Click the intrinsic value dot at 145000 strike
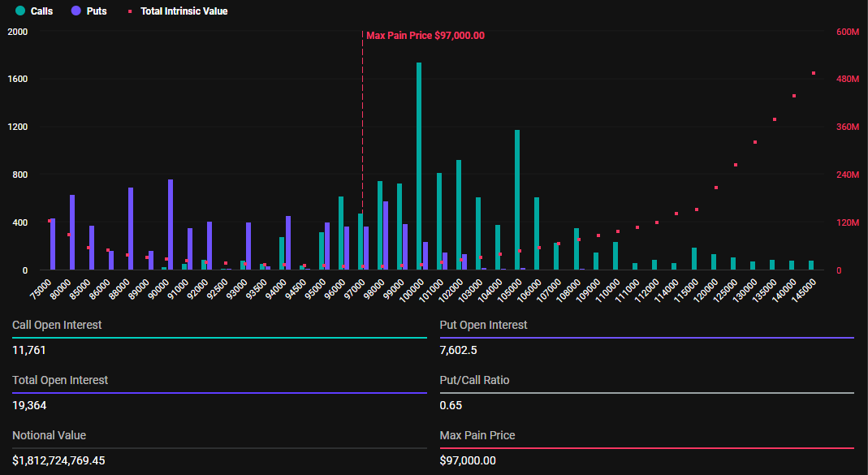 point(814,73)
